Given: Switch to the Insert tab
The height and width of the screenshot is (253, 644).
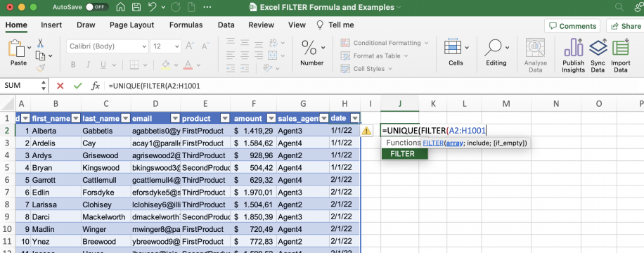Looking at the screenshot, I should tap(51, 25).
